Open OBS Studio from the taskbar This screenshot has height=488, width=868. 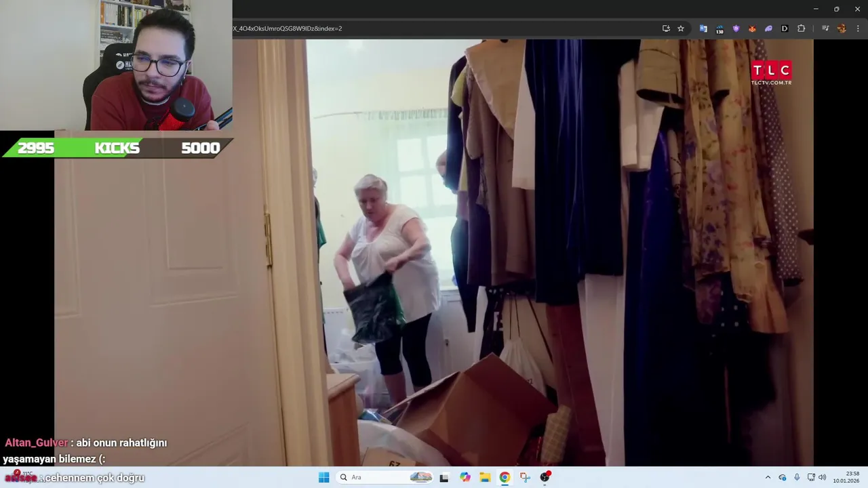pos(545,477)
